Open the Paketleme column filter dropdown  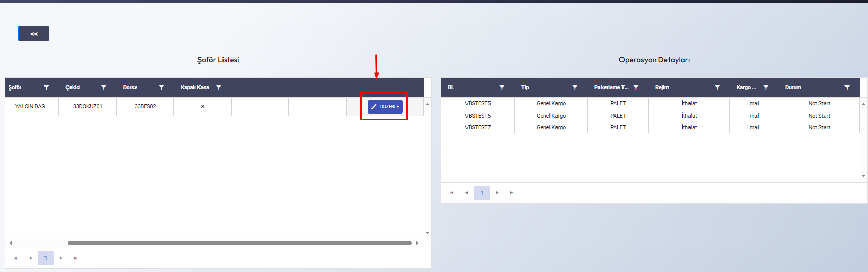tap(636, 88)
